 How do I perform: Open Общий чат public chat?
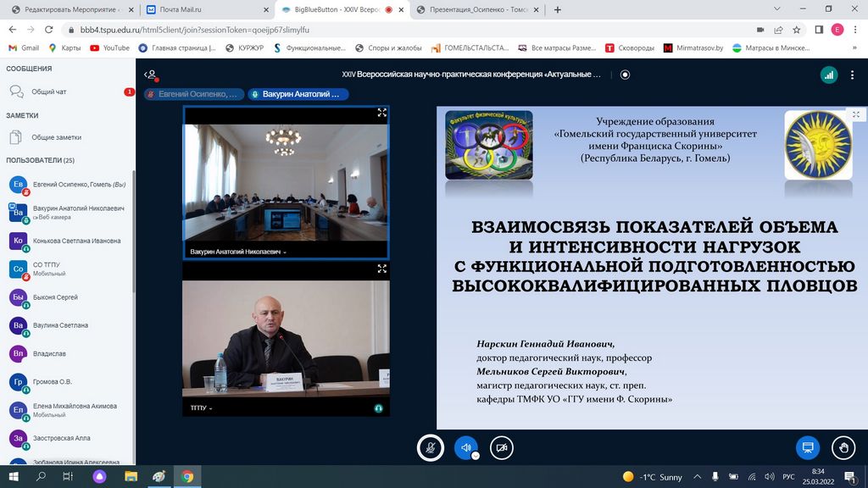pos(48,91)
